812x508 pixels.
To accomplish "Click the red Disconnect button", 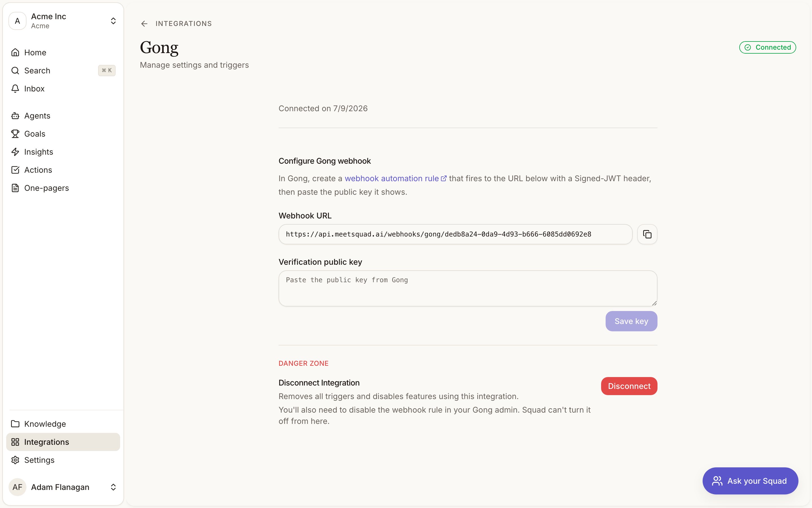I will click(x=629, y=386).
